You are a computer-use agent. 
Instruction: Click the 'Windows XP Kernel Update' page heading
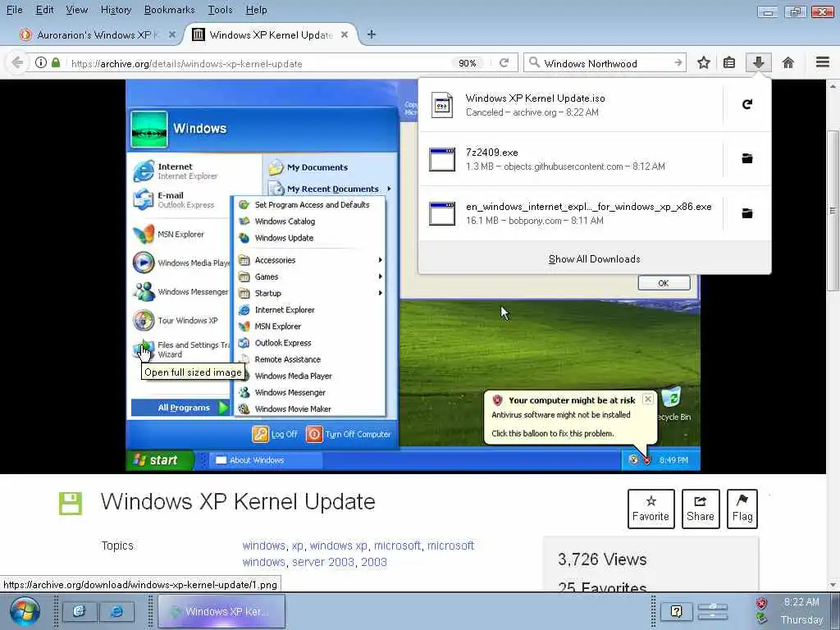point(238,501)
